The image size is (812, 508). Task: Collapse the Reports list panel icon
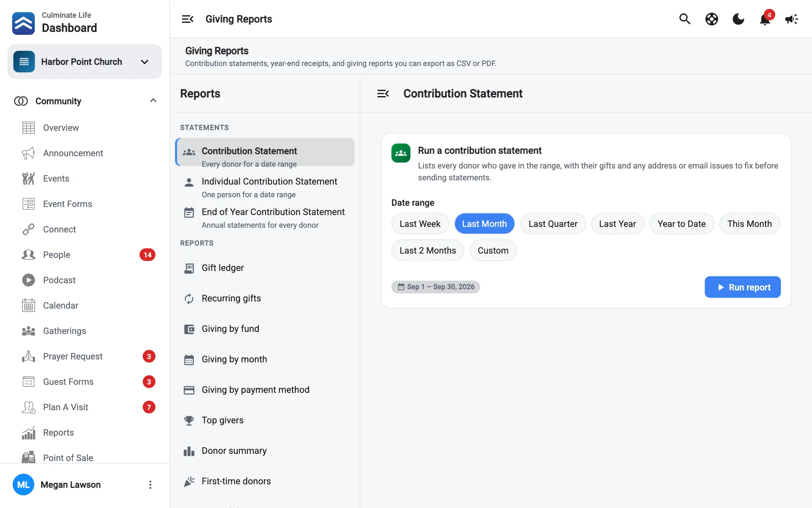point(383,94)
